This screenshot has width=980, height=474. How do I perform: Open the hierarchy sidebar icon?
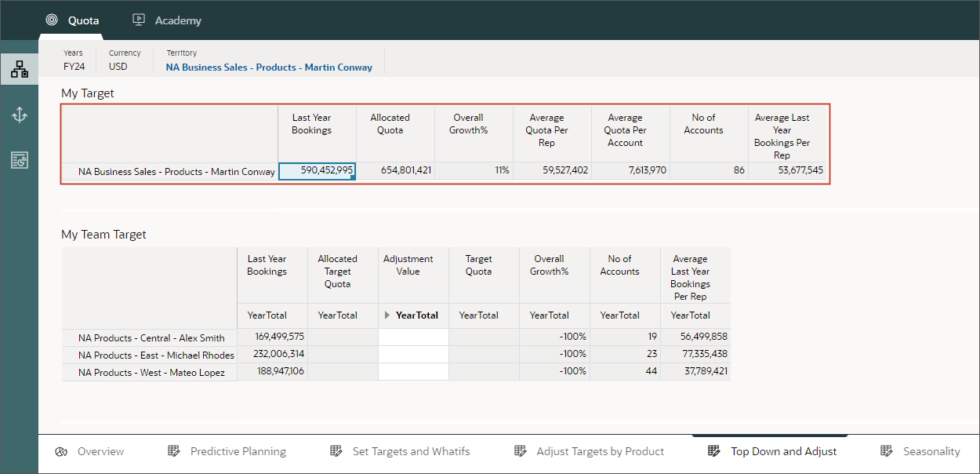(20, 70)
